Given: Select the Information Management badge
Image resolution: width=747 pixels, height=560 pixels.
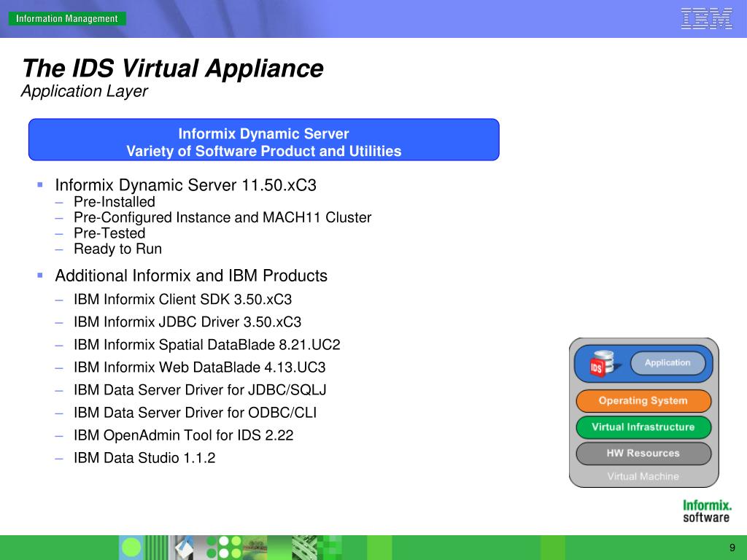Looking at the screenshot, I should (66, 18).
